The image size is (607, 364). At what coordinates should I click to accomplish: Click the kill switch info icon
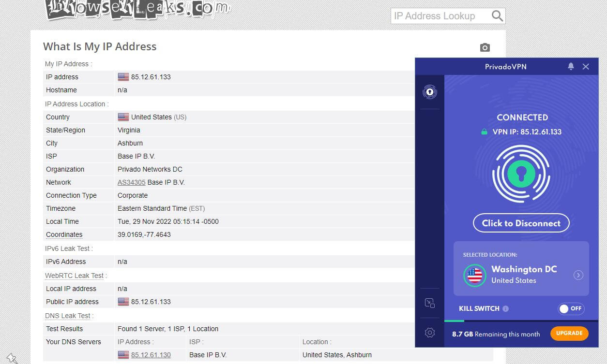coord(505,308)
